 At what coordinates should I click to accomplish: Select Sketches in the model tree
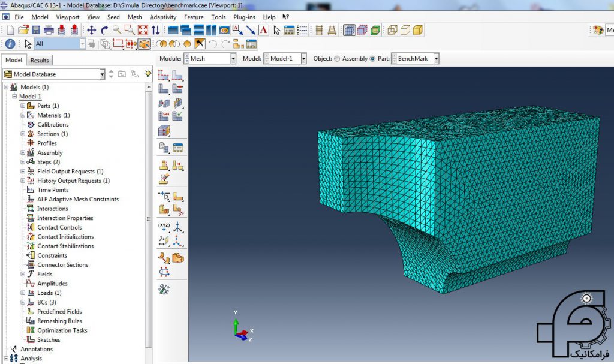point(49,340)
